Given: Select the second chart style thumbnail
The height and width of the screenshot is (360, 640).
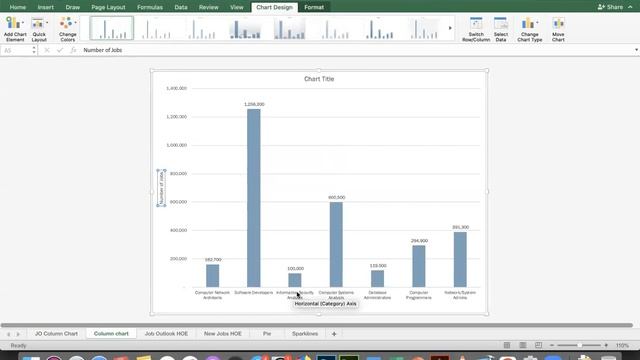Looking at the screenshot, I should 156,29.
